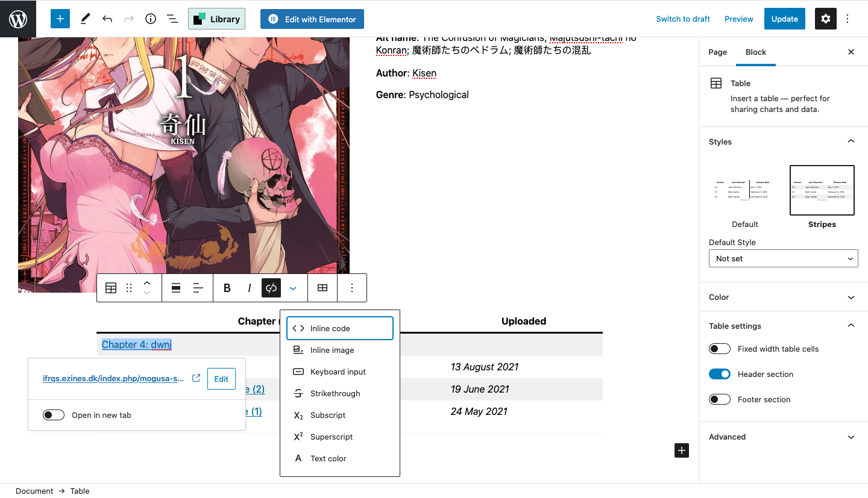868x498 pixels.
Task: Switch to the Page tab
Action: (717, 52)
